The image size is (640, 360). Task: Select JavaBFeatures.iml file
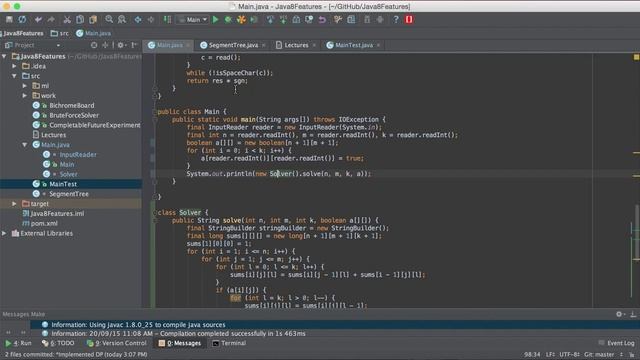click(57, 213)
